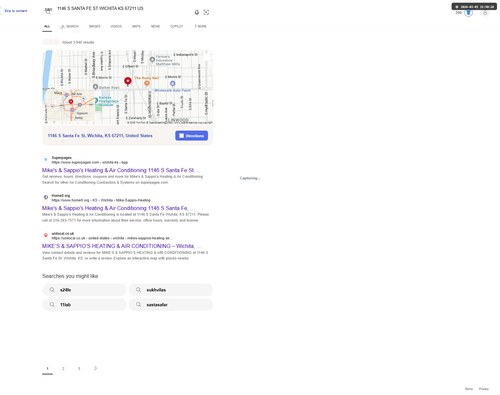
Task: Click the About 3,940 results text
Action: click(x=78, y=42)
